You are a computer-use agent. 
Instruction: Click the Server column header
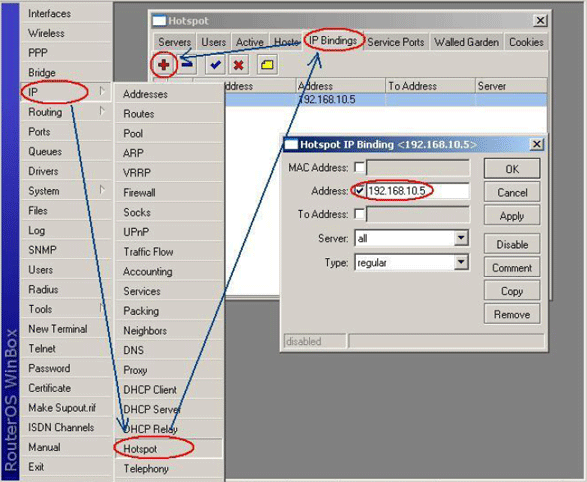pos(511,86)
